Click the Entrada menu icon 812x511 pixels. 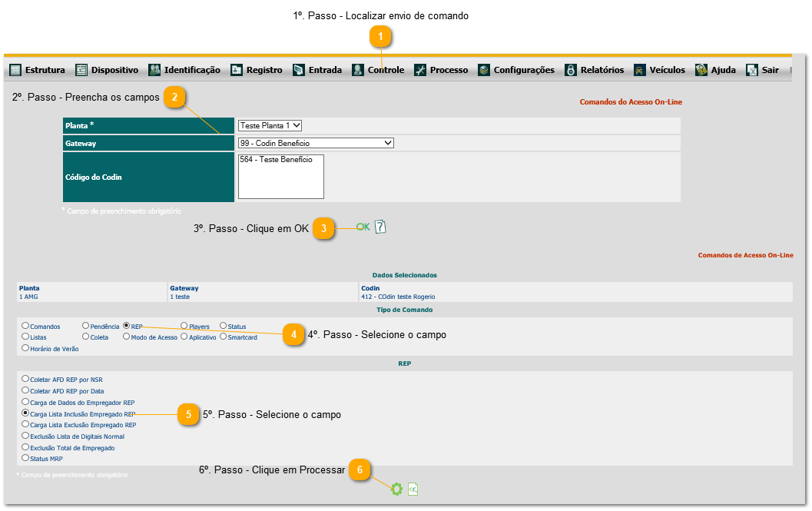pyautogui.click(x=299, y=70)
